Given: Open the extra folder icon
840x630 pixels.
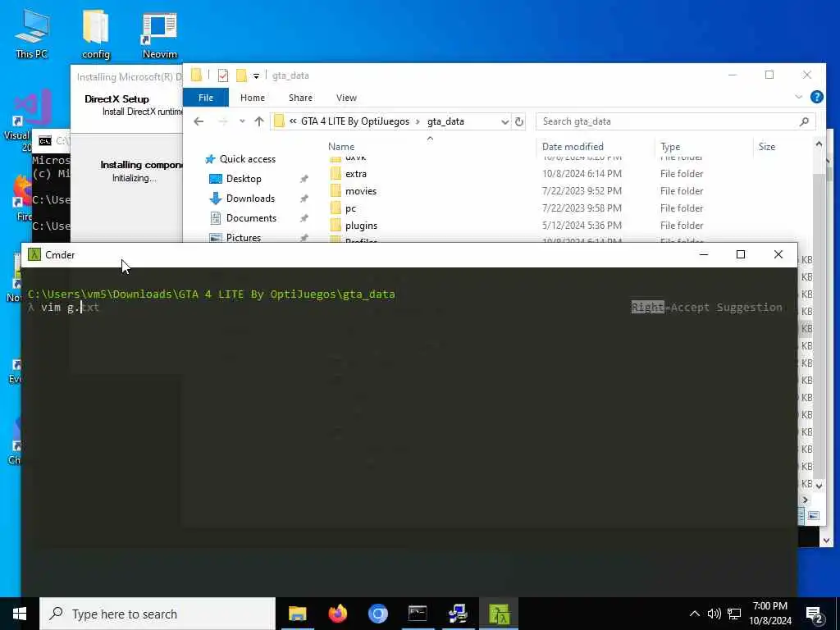Looking at the screenshot, I should click(336, 174).
